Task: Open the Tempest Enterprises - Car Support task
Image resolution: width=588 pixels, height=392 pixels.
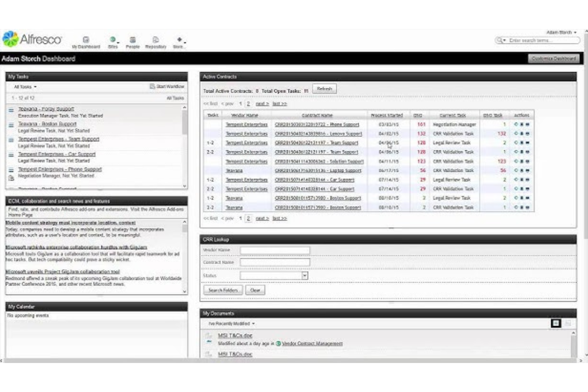Action: click(x=57, y=154)
